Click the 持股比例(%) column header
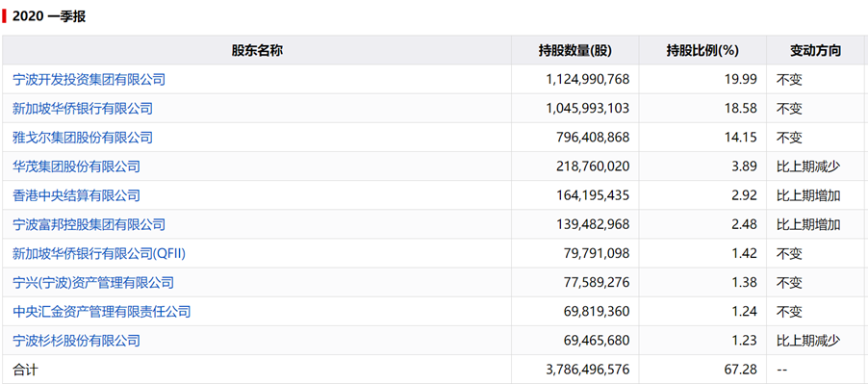Image resolution: width=868 pixels, height=384 pixels. 702,50
